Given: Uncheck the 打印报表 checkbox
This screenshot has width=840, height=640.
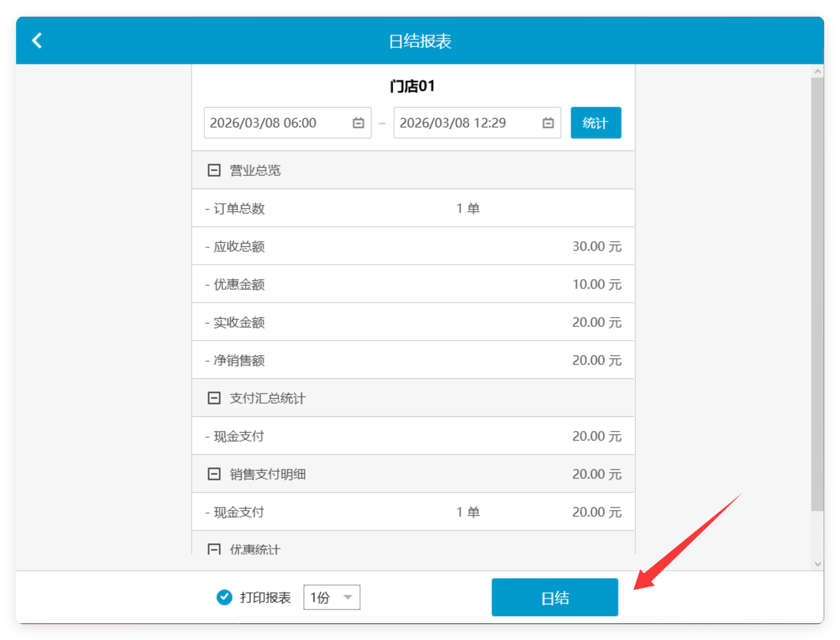Looking at the screenshot, I should click(224, 597).
